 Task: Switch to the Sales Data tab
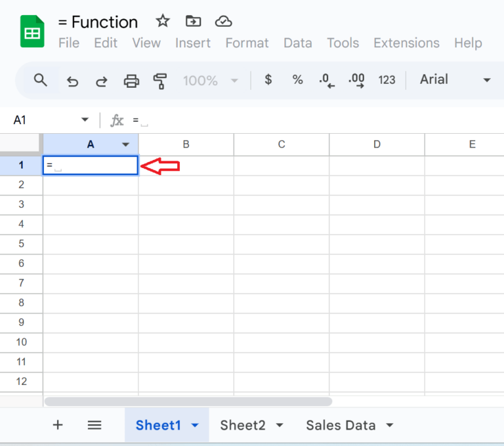coord(341,425)
